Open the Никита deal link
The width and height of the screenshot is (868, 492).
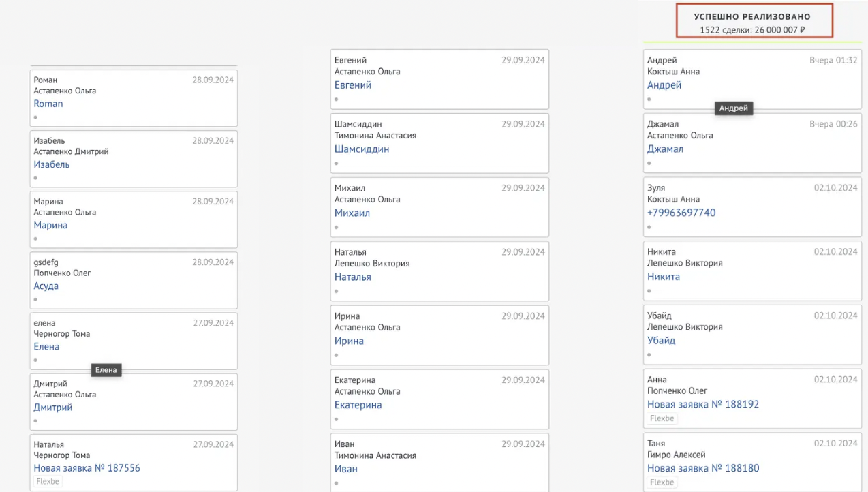[x=664, y=277]
